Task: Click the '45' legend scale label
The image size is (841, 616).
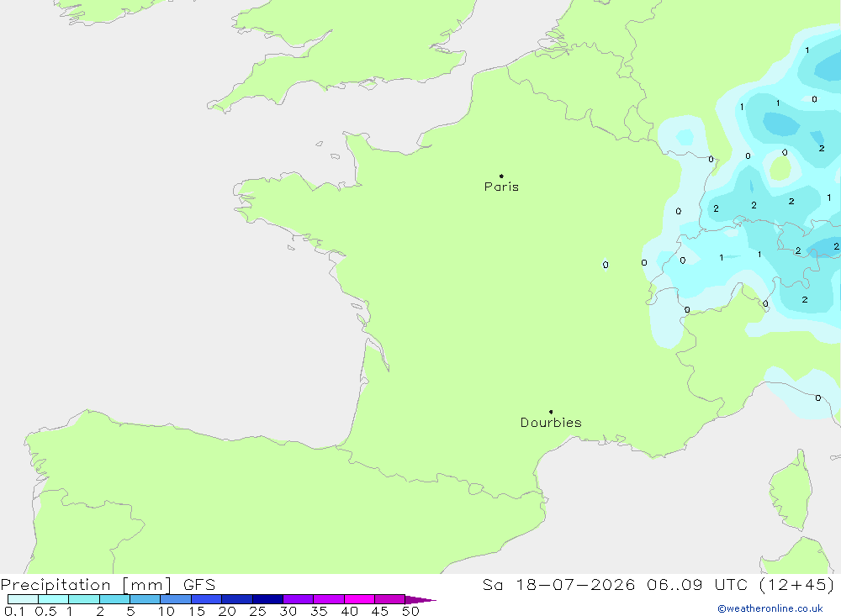Action: pyautogui.click(x=380, y=611)
